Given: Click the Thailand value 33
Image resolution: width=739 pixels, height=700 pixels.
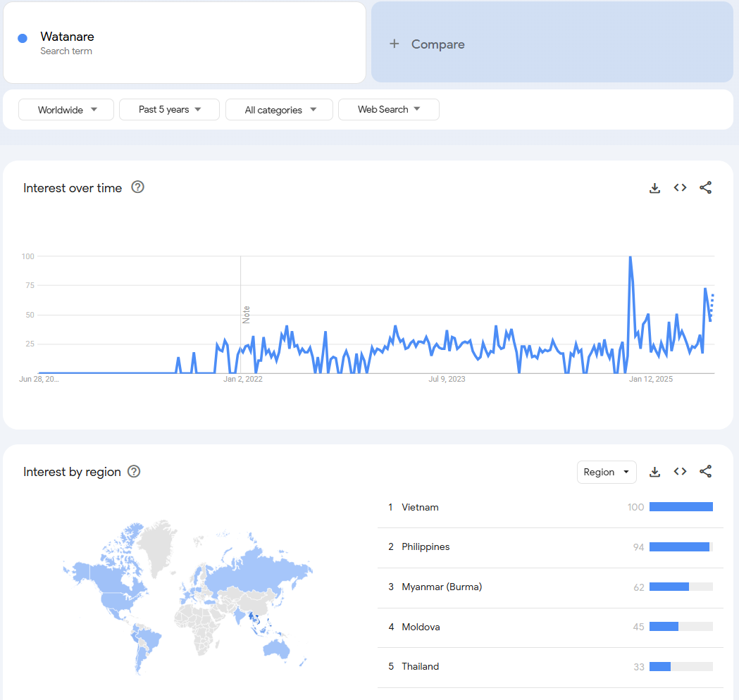Looking at the screenshot, I should point(639,667).
